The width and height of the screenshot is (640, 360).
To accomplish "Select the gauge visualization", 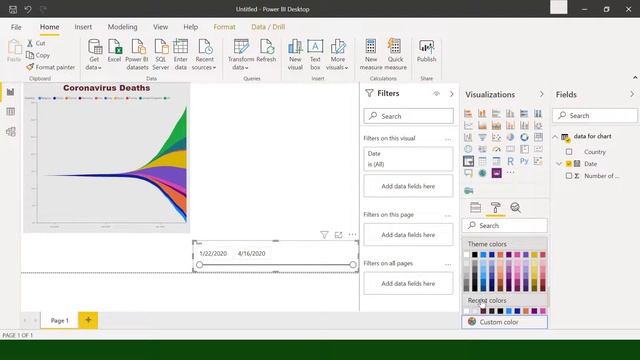I will point(496,149).
